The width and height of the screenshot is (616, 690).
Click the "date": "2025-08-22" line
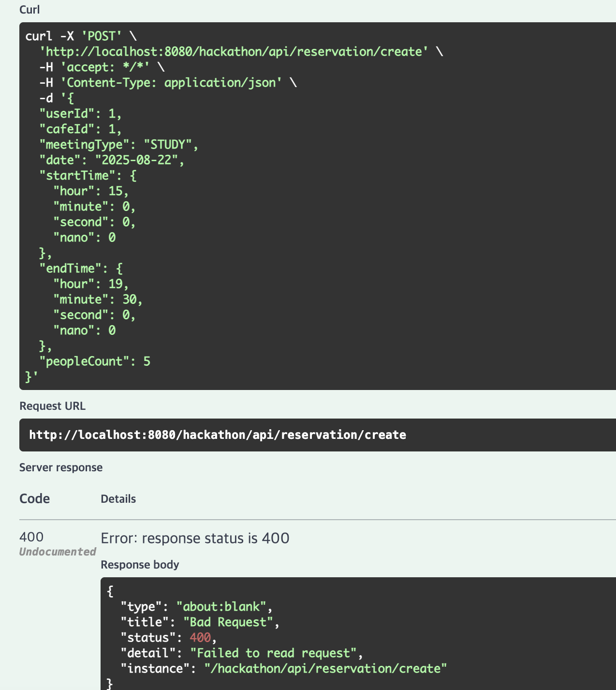tap(112, 160)
